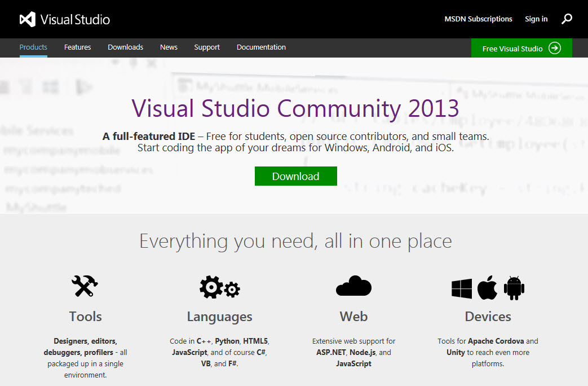588x386 pixels.
Task: Open Documentation in the navigation bar
Action: (261, 47)
